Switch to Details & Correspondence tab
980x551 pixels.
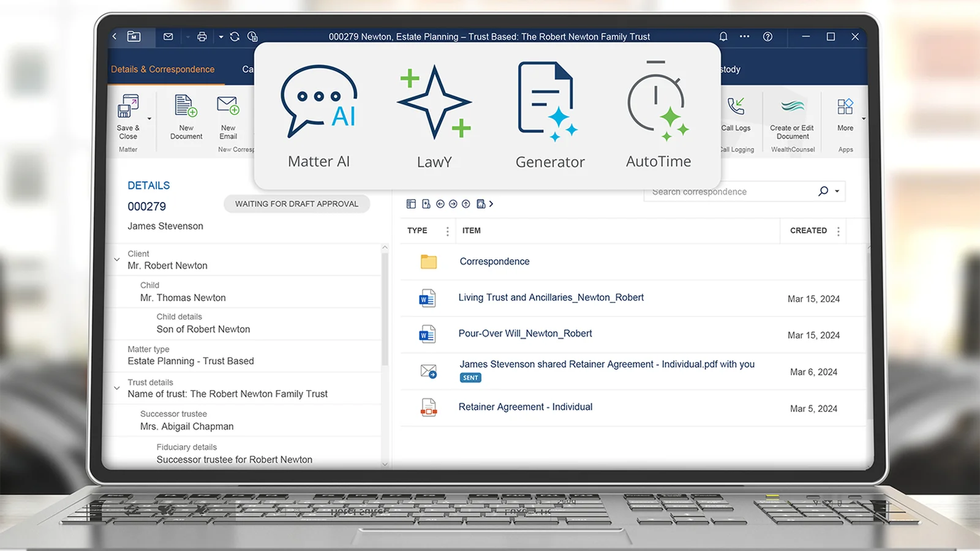[x=163, y=69]
